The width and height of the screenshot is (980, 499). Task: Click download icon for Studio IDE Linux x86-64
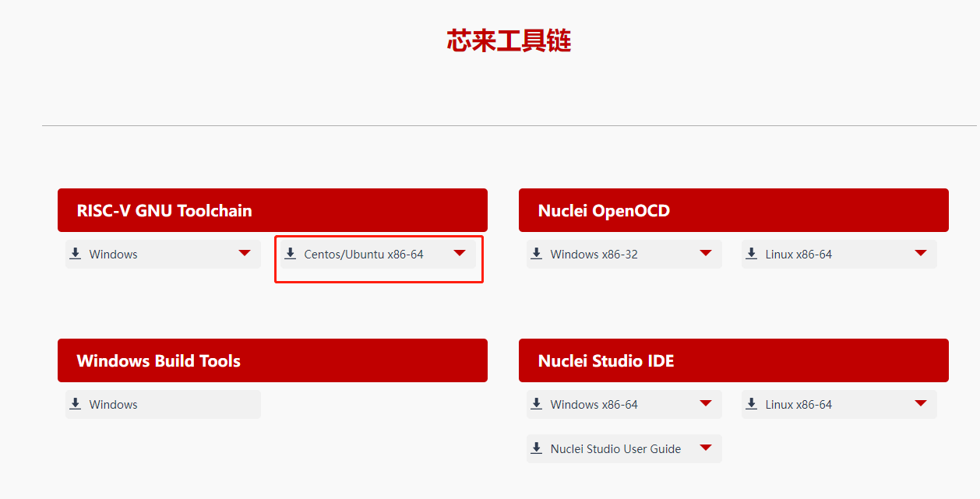752,404
